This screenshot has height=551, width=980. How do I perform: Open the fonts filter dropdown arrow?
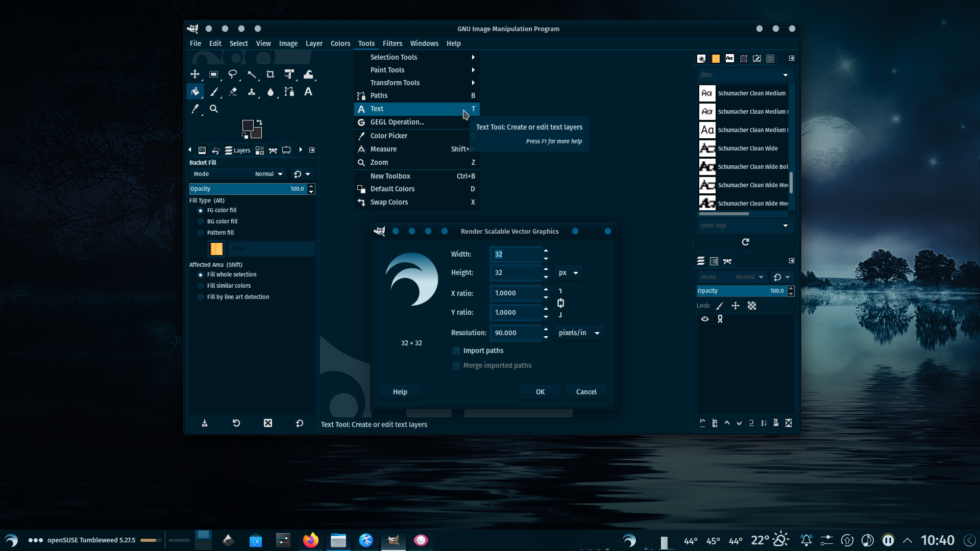pos(785,75)
